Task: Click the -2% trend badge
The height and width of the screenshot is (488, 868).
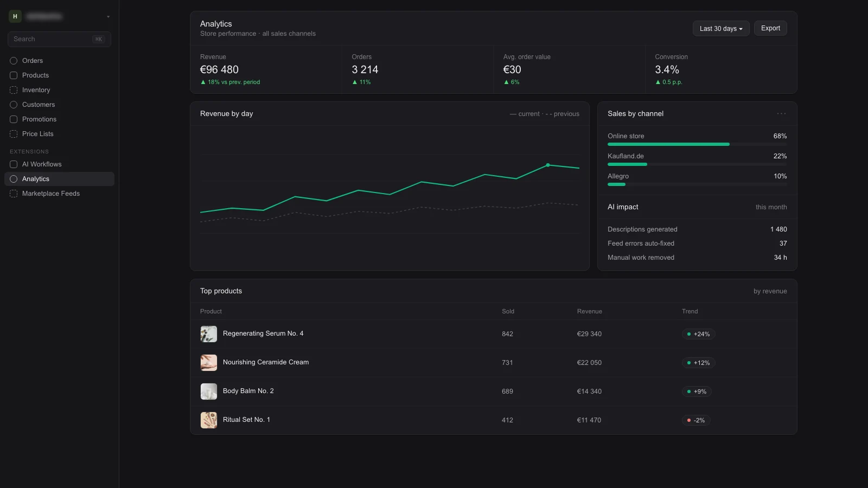Action: point(696,420)
